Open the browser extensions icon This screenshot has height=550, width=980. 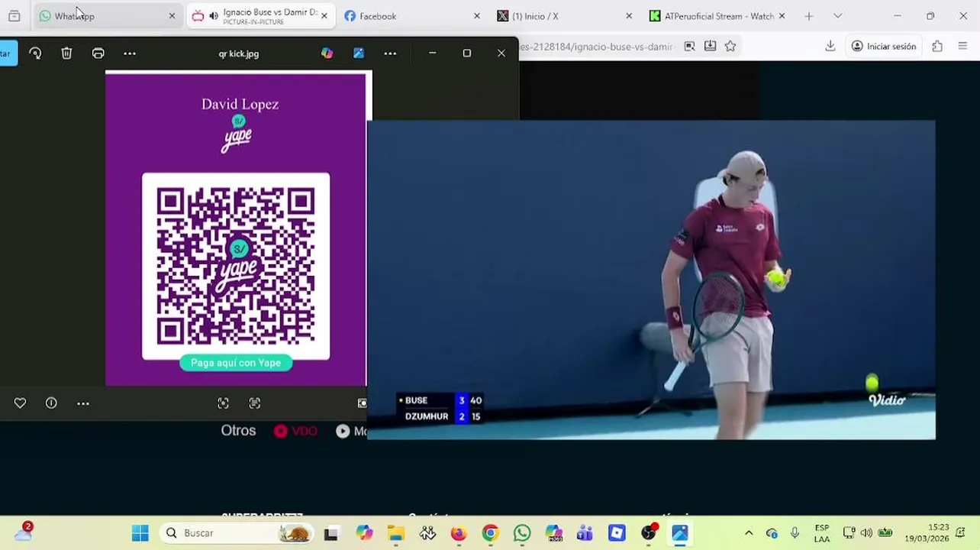click(937, 47)
